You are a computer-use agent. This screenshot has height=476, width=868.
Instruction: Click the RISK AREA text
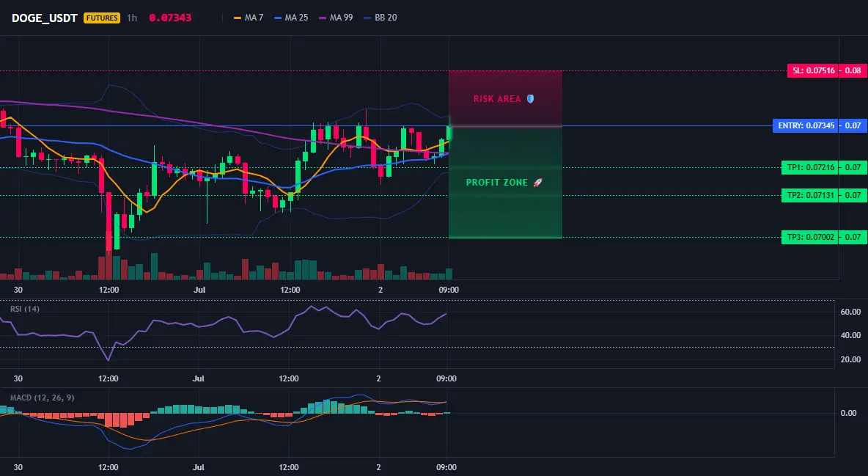click(x=497, y=98)
